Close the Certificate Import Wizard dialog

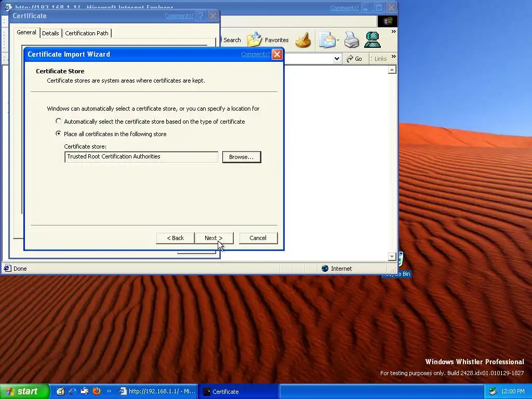(x=277, y=54)
